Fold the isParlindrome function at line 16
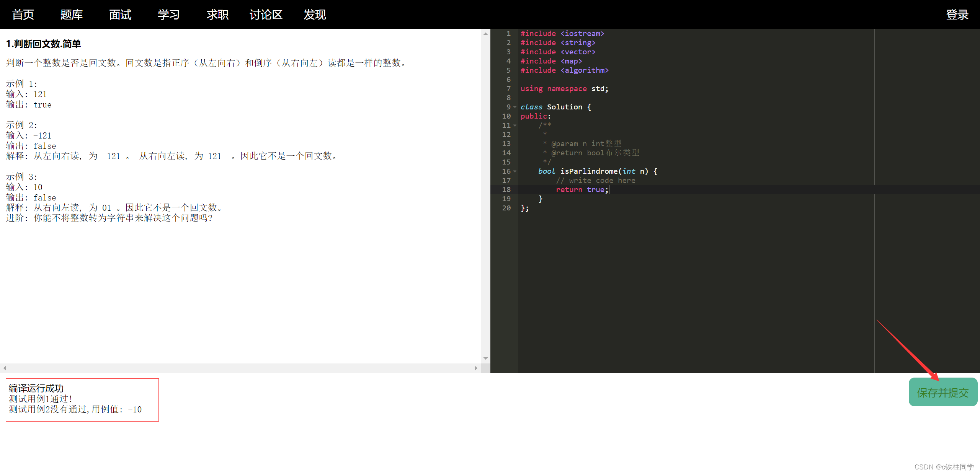The image size is (980, 474). pos(515,171)
